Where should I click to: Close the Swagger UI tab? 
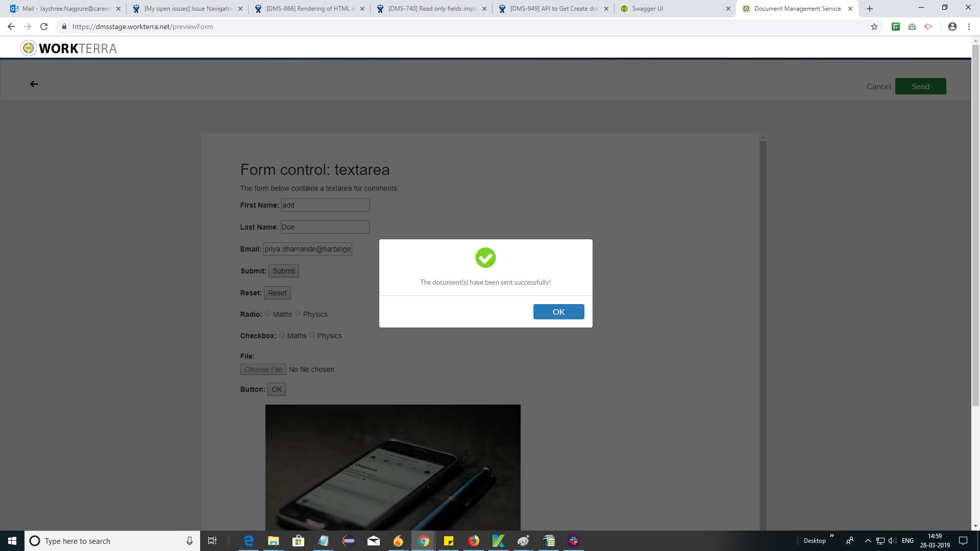728,9
